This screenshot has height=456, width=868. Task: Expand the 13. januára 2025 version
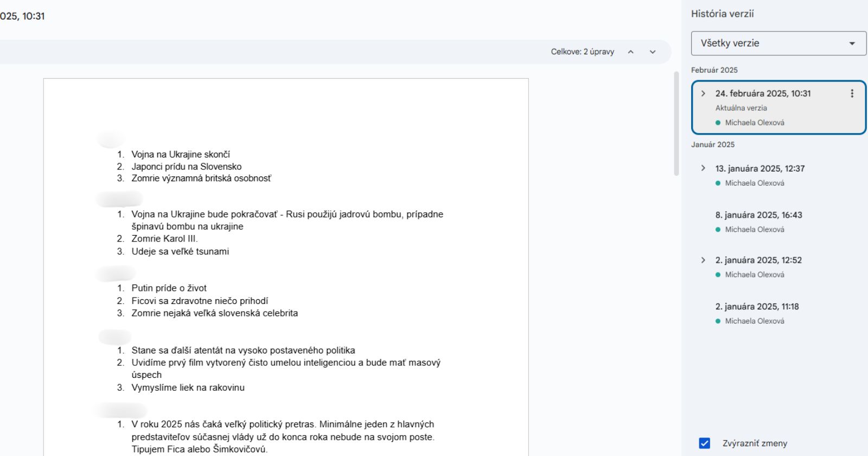703,168
